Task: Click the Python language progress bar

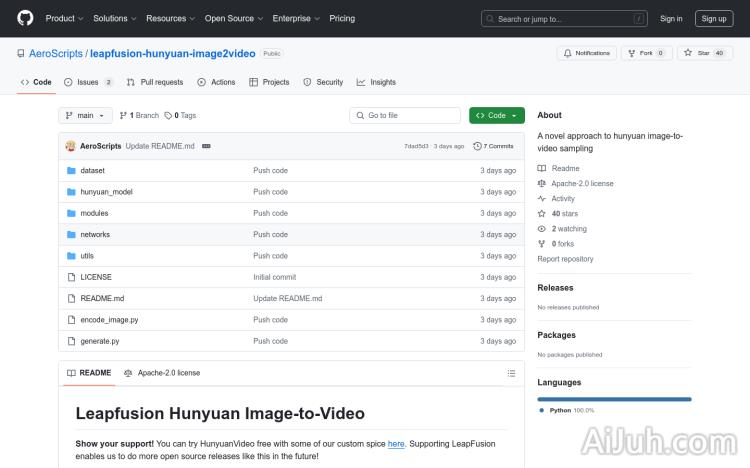Action: 614,399
